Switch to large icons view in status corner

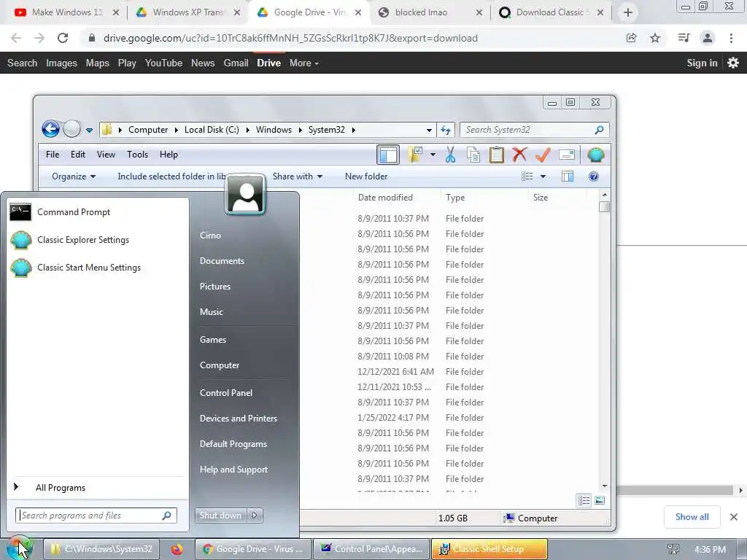[600, 500]
